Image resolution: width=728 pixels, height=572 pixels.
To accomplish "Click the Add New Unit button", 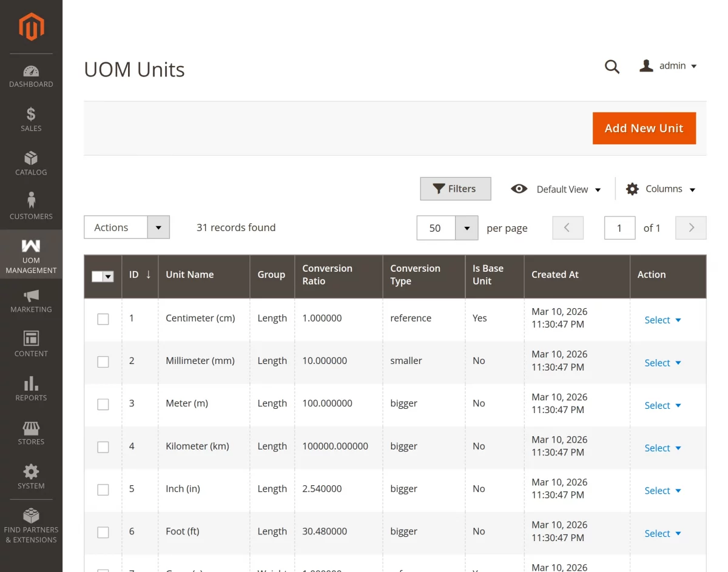I will [x=644, y=128].
